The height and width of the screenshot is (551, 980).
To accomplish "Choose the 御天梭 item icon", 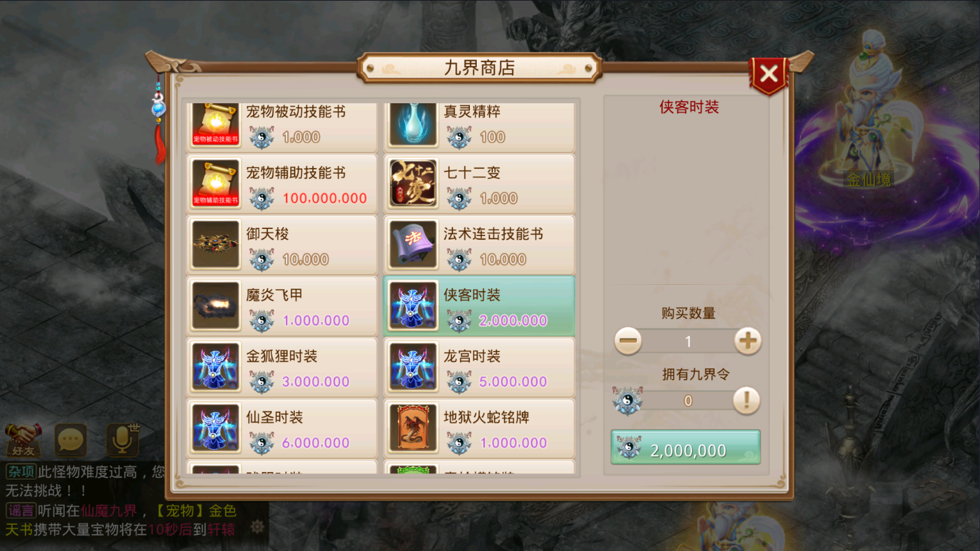I will tap(215, 244).
